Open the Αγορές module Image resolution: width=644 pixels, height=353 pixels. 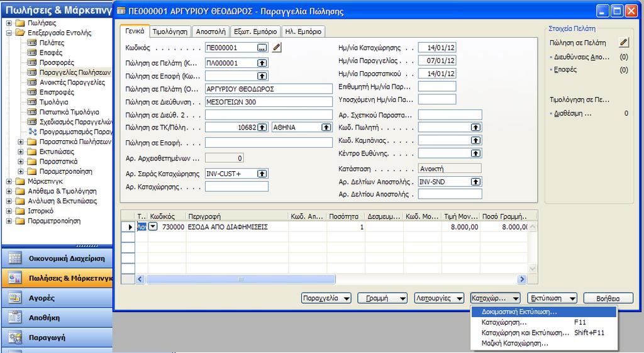click(x=57, y=298)
